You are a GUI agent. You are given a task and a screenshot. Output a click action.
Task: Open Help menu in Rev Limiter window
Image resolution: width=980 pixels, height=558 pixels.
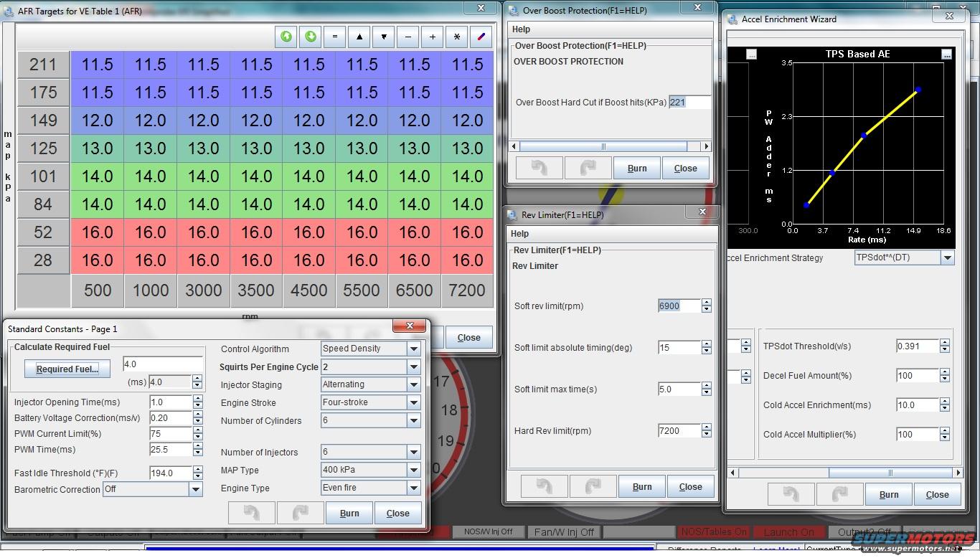519,234
